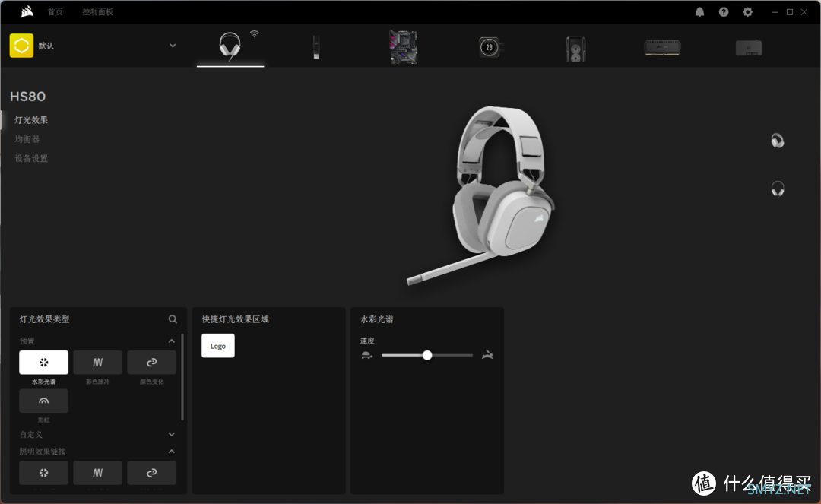Select the 彩虹 rainbow effect
This screenshot has width=821, height=504.
click(43, 401)
